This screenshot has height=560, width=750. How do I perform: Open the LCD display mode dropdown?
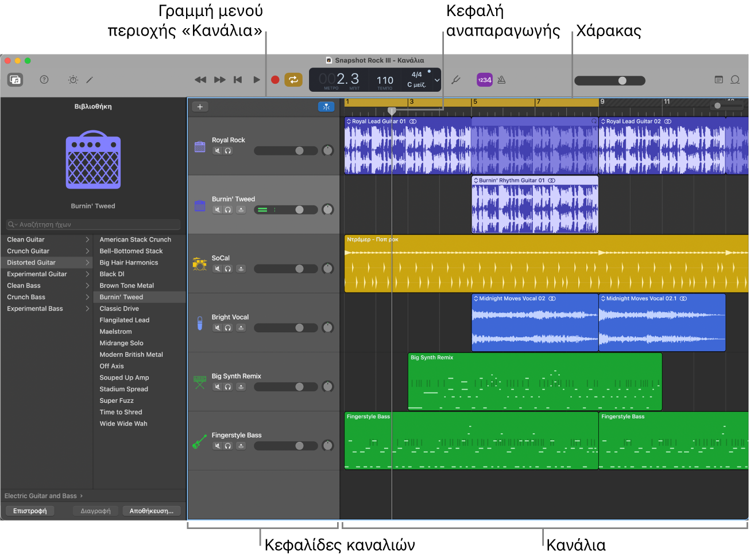[x=437, y=80]
